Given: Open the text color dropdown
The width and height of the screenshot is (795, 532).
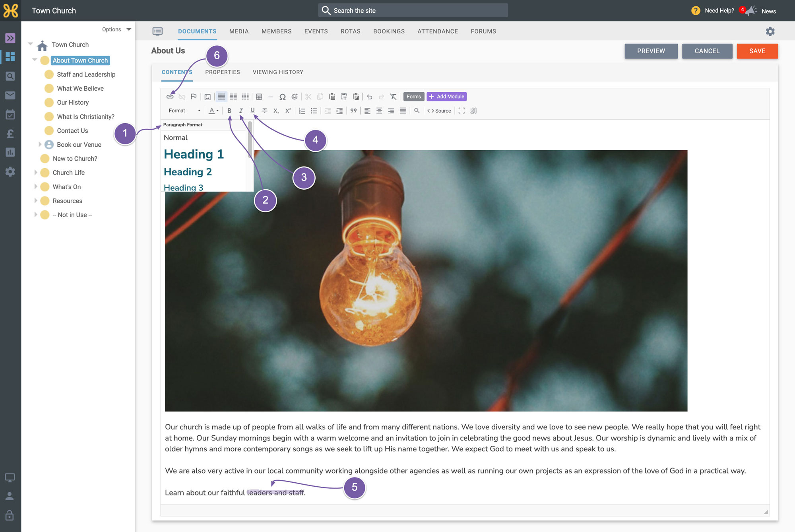Looking at the screenshot, I should 214,111.
